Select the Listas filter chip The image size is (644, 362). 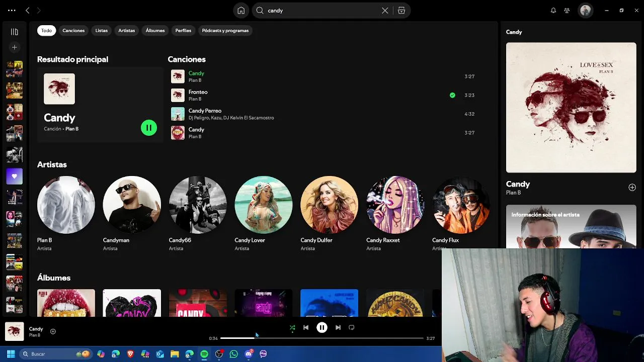coord(102,31)
